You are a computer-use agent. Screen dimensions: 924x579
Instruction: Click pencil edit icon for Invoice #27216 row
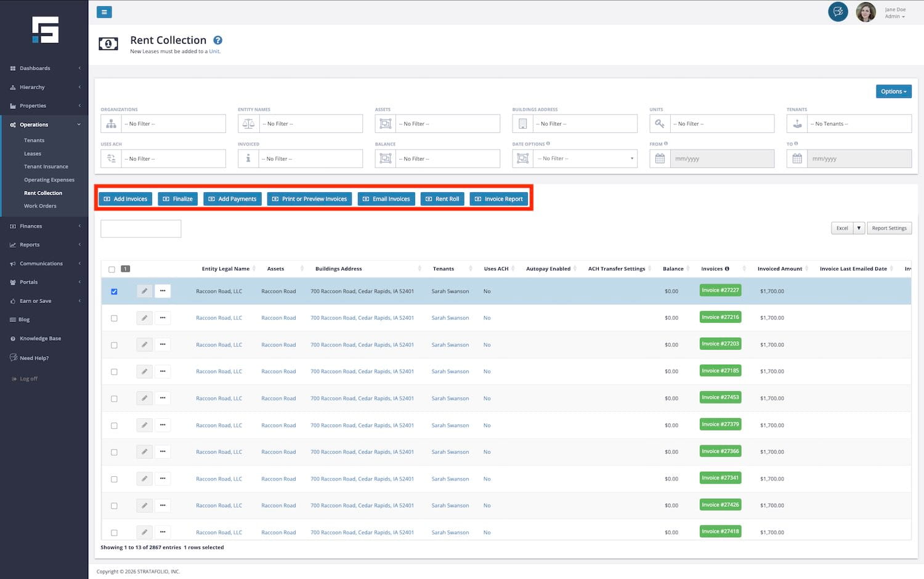(x=144, y=318)
